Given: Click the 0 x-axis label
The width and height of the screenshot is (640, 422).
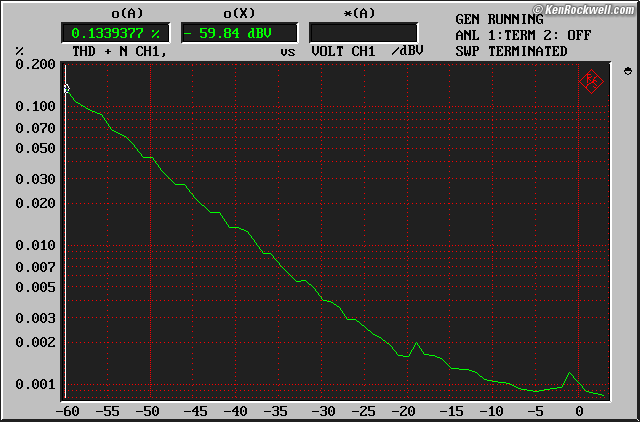Looking at the screenshot, I should click(579, 411).
